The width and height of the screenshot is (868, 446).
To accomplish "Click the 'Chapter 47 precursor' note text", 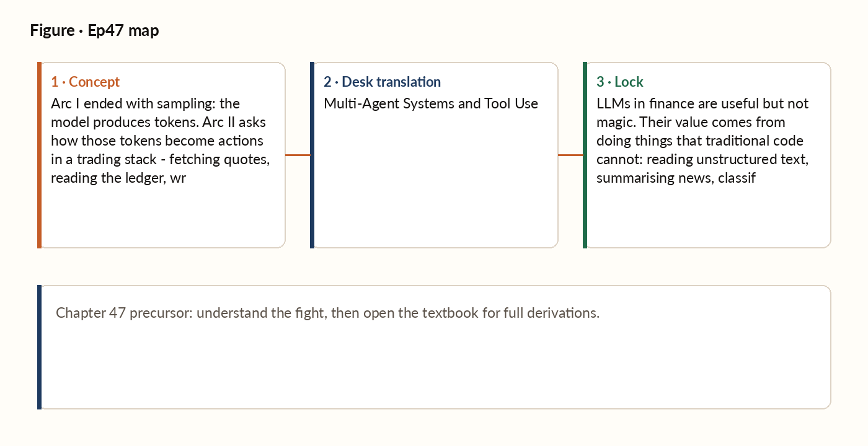I will point(327,313).
